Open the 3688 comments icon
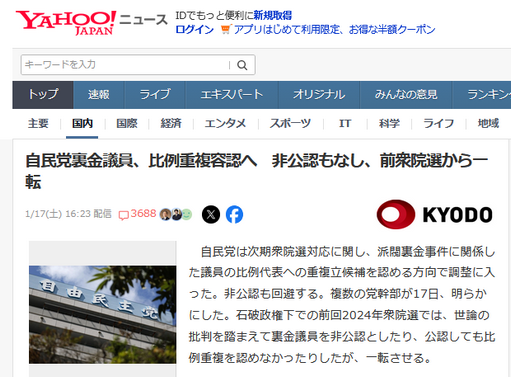This screenshot has height=377, width=511. click(x=137, y=214)
